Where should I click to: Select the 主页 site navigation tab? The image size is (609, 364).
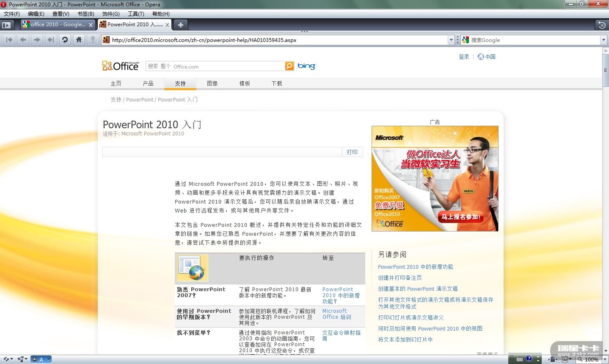(116, 83)
